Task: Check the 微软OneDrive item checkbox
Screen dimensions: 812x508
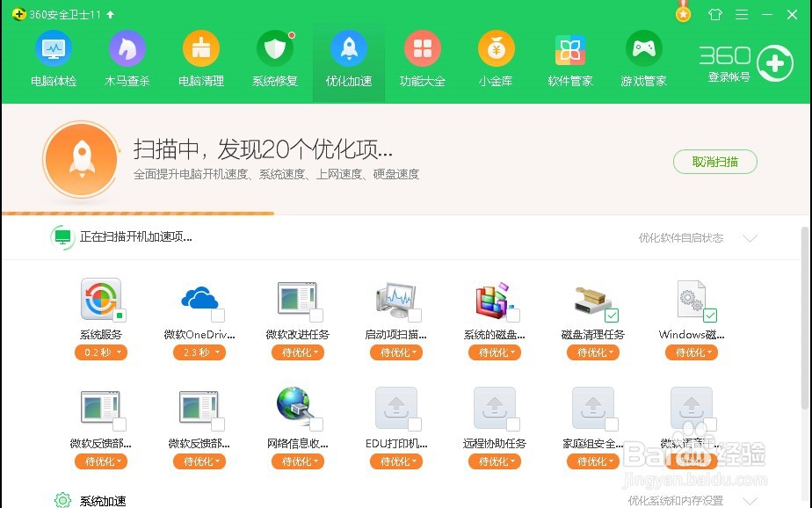Action: 218,315
